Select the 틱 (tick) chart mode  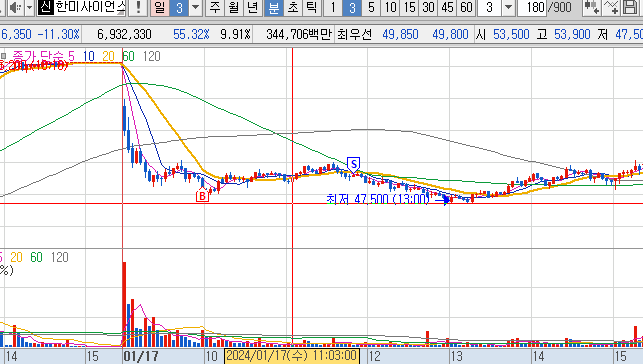click(312, 7)
